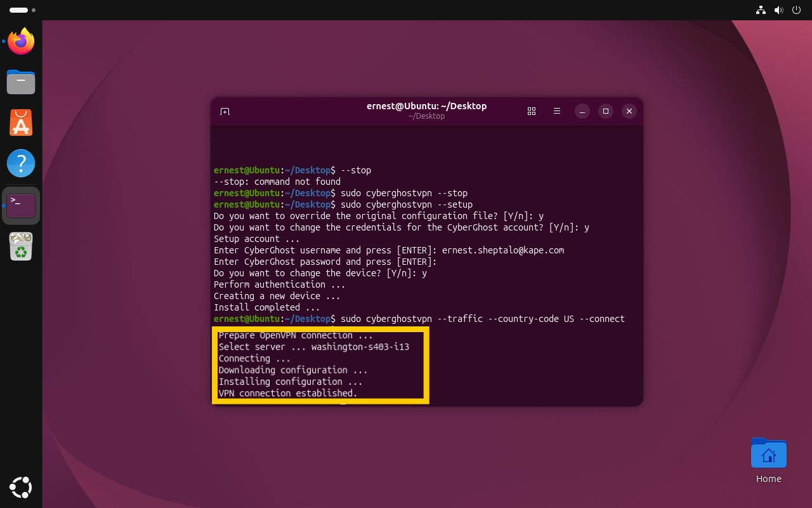Click 'Select server ... washington-s403-i13' line

coord(314,347)
